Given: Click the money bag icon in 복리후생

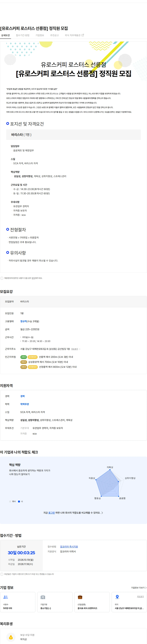Looking at the screenshot, I should click(11, 637).
